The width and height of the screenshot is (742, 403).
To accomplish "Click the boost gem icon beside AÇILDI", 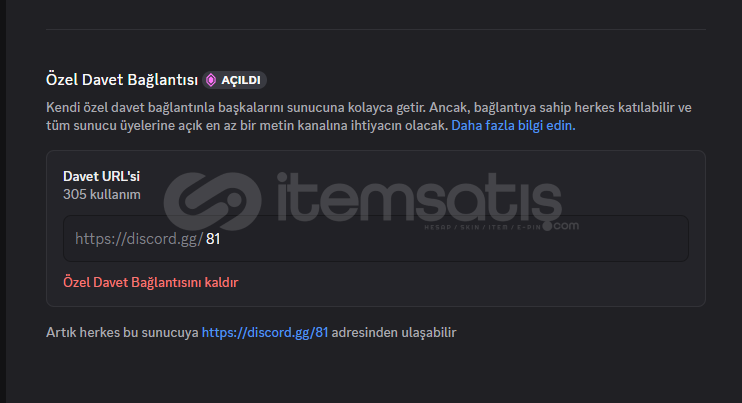I will point(211,80).
